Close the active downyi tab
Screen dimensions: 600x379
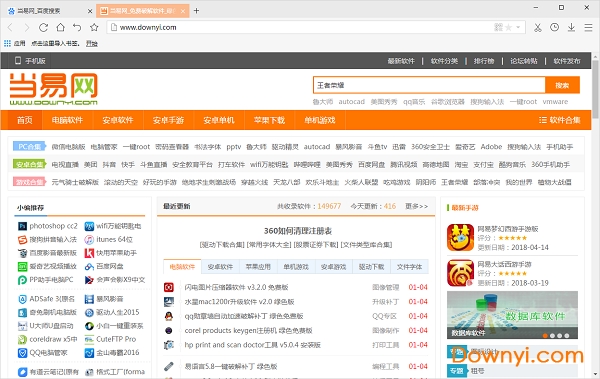[x=183, y=11]
